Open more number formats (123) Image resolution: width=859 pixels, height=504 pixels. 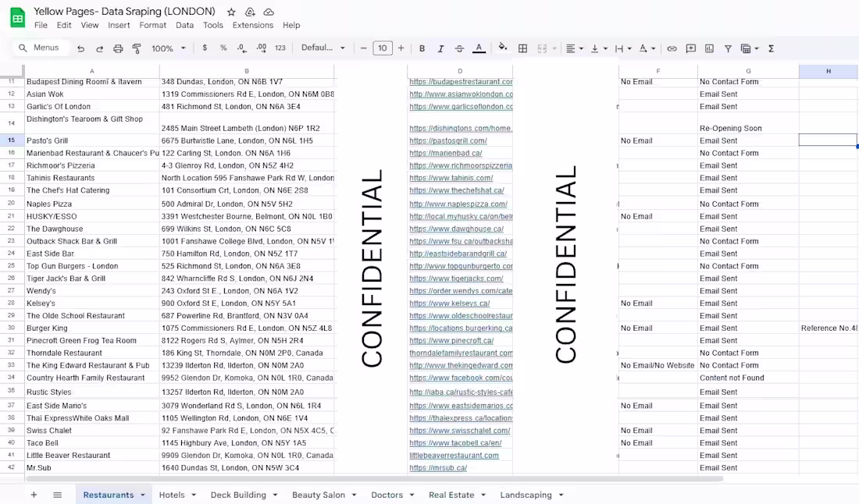(280, 48)
